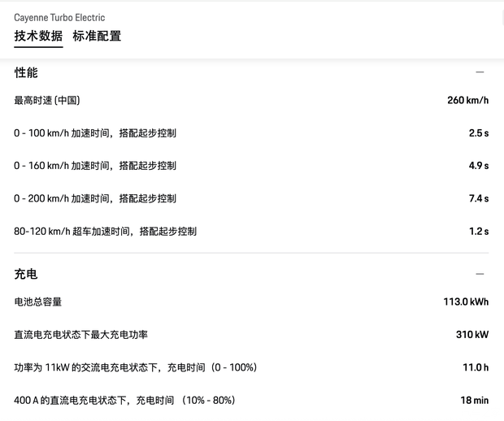Click the Cayenne Turbo Electric title
Image resolution: width=504 pixels, height=421 pixels.
coord(59,17)
